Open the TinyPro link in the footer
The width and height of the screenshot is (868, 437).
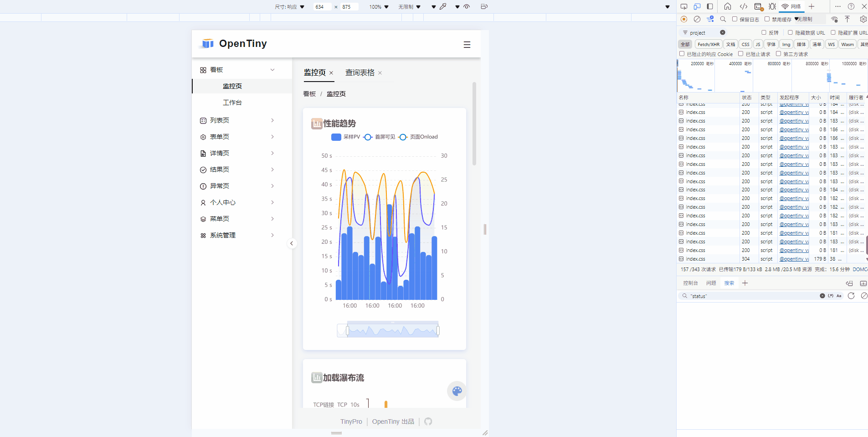[351, 422]
